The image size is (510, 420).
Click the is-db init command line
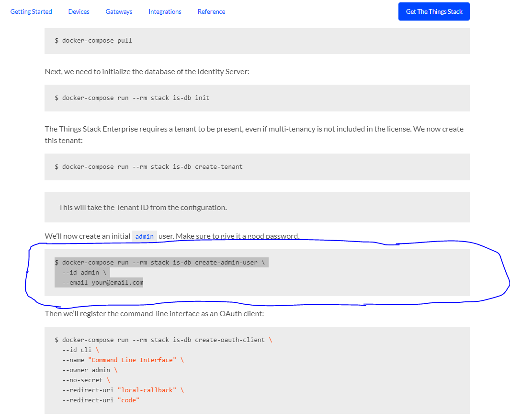(132, 98)
